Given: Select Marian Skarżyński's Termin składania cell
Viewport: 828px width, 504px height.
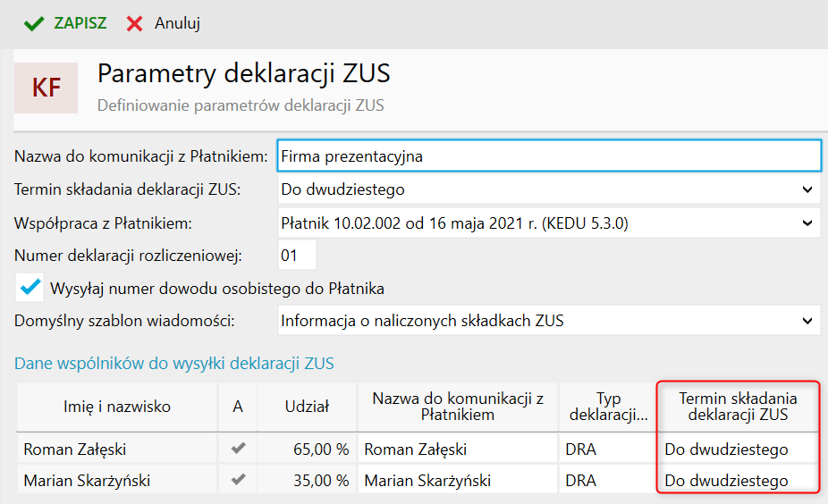Looking at the screenshot, I should [x=737, y=480].
